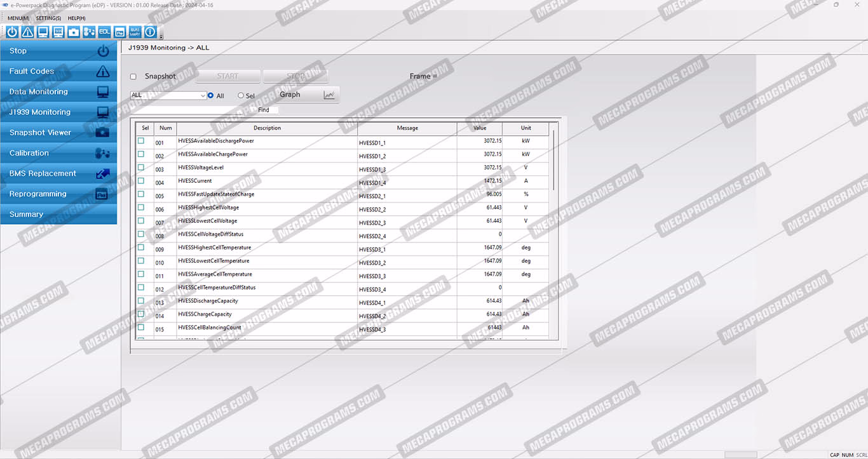Open Fault Codes in sidebar
Image resolution: width=868 pixels, height=459 pixels.
(x=58, y=71)
